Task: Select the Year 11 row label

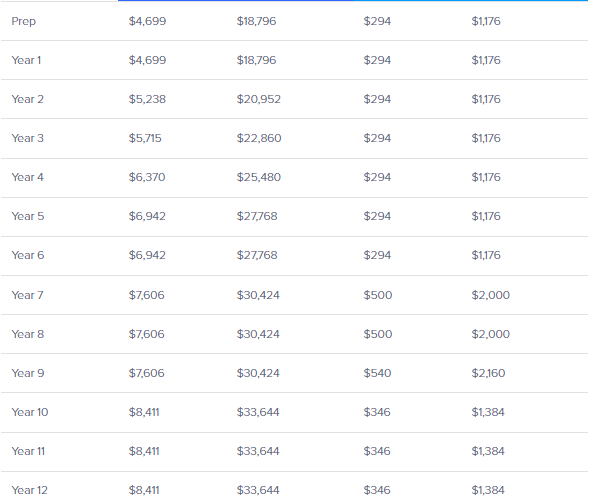Action: 28,451
